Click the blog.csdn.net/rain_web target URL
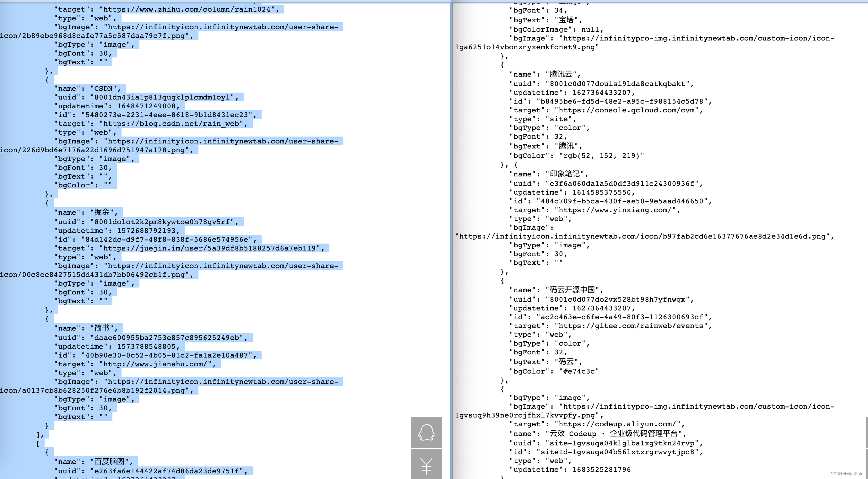The image size is (868, 479). coord(171,124)
